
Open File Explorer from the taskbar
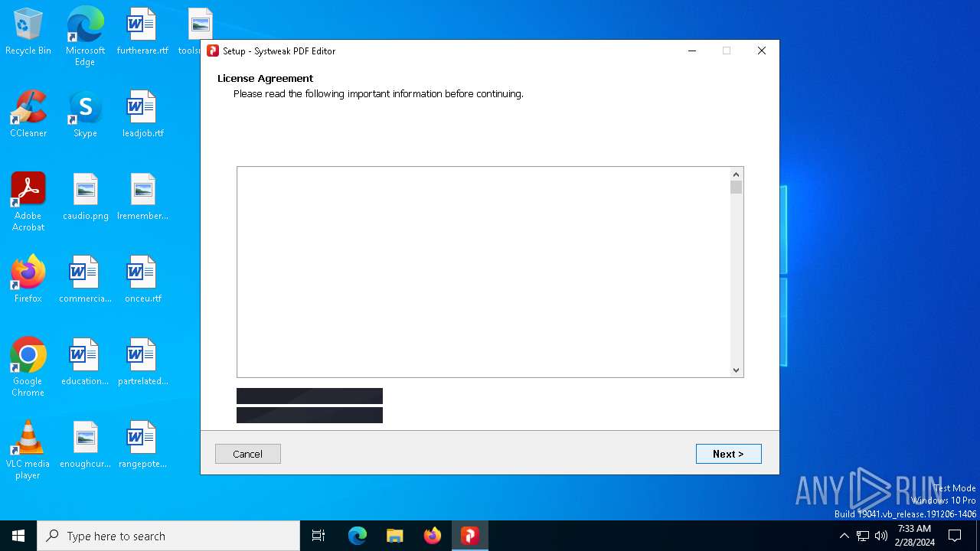395,536
